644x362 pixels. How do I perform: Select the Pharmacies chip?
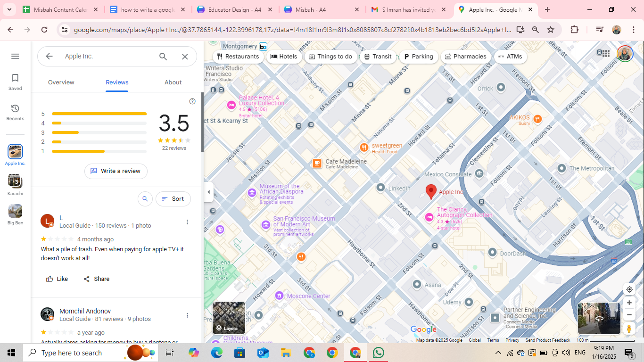(466, 57)
